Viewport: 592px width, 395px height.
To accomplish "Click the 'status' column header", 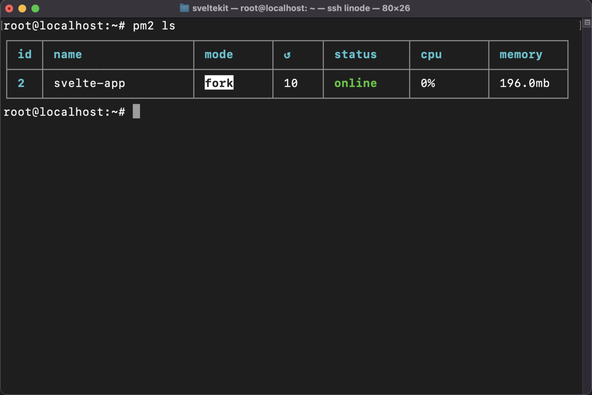I will (355, 54).
